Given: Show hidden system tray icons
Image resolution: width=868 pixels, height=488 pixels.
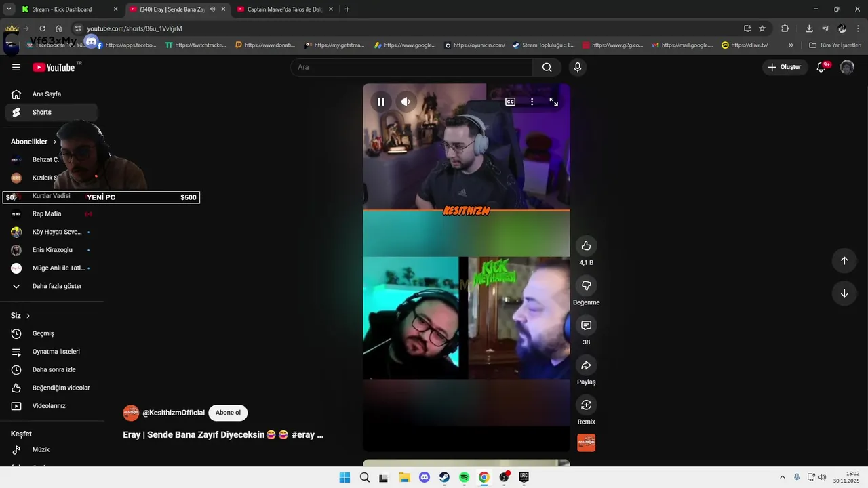Looking at the screenshot, I should [782, 477].
